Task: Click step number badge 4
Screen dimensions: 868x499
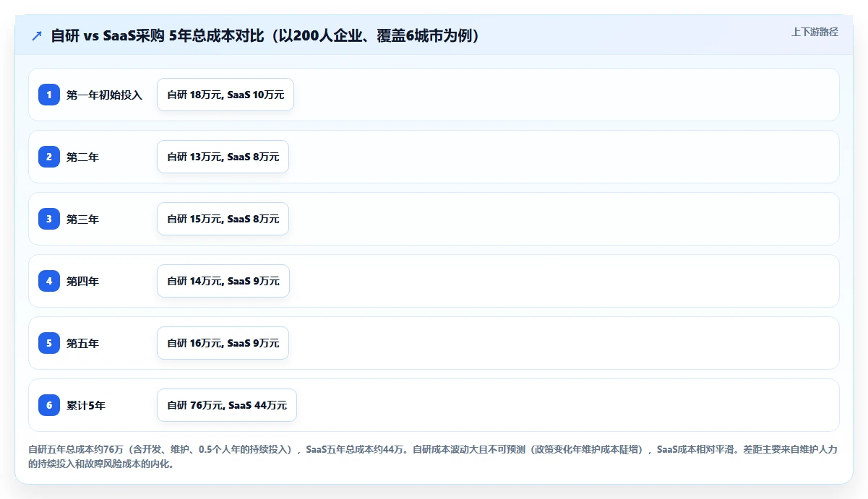Action: (49, 281)
